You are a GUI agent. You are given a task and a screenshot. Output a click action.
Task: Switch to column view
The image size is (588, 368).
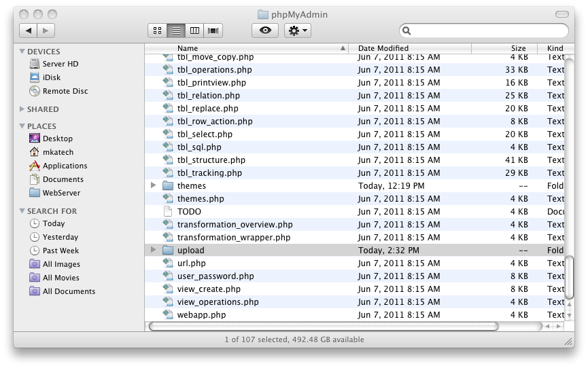[194, 31]
